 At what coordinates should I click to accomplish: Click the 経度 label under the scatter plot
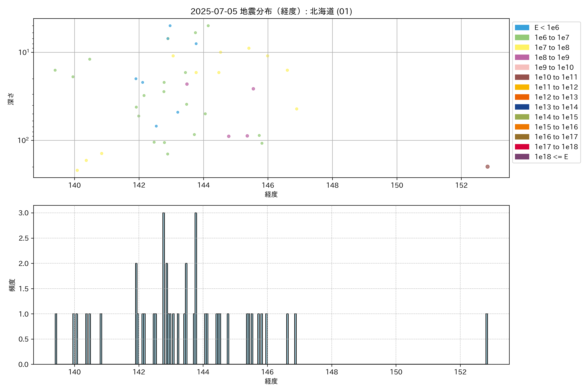click(271, 194)
